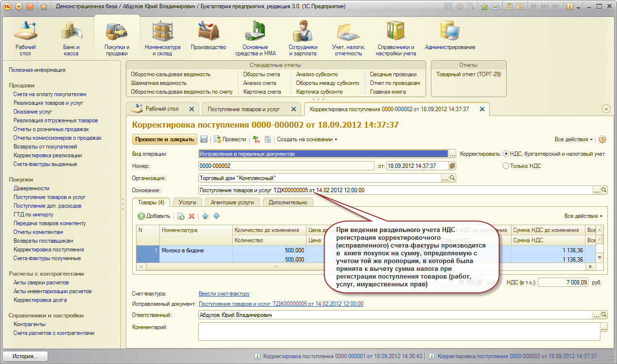Image resolution: width=617 pixels, height=364 pixels.
Task: Open Товарный отчет (ТОРГ-29)
Action: [468, 74]
